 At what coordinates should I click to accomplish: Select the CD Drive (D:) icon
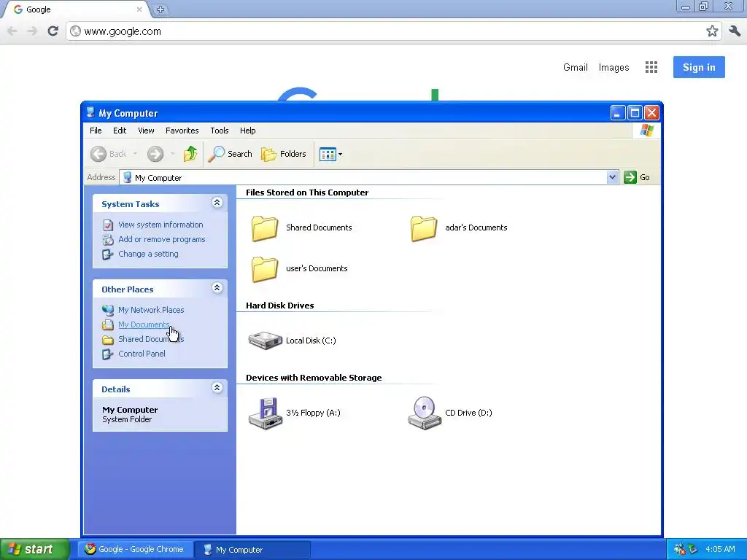coord(425,413)
